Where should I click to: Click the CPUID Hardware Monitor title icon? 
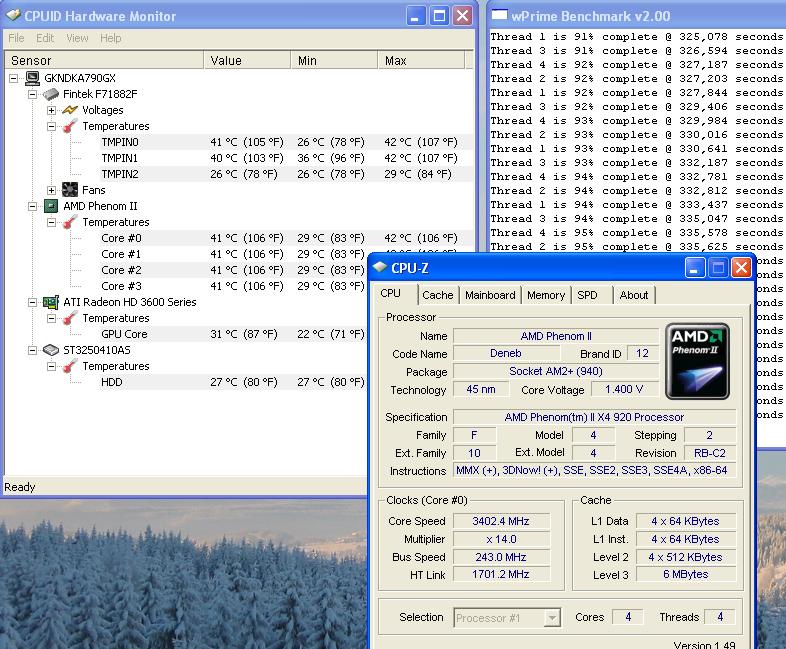pyautogui.click(x=13, y=16)
